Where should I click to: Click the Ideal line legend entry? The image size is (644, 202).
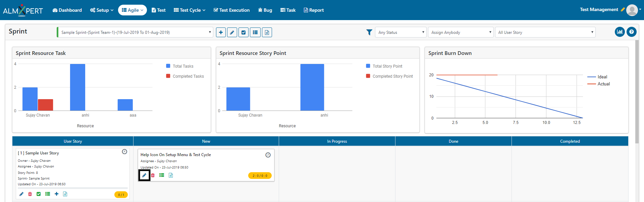click(x=597, y=77)
